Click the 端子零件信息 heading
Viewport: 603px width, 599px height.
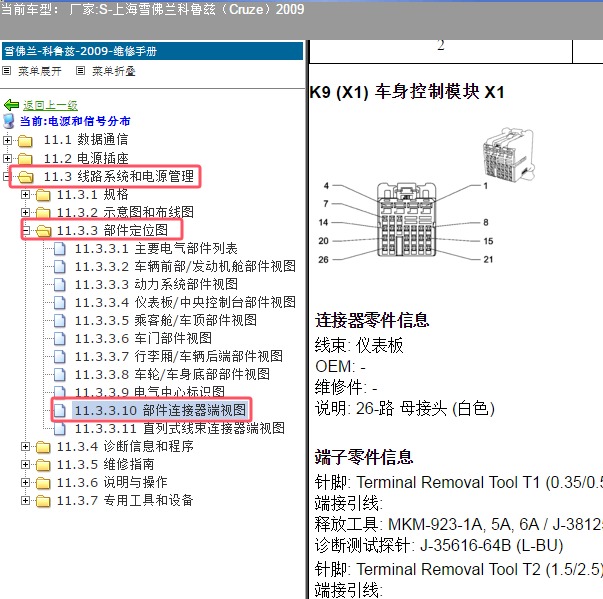(x=364, y=457)
